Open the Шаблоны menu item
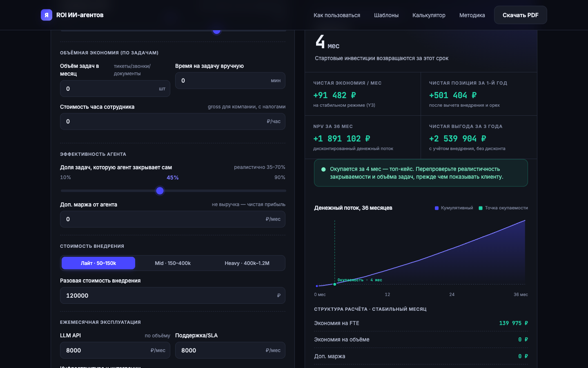 (386, 15)
